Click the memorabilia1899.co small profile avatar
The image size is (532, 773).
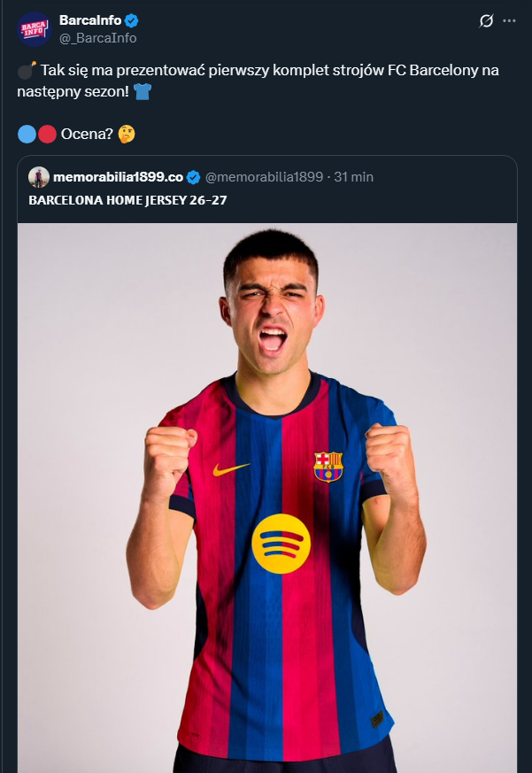[x=39, y=177]
